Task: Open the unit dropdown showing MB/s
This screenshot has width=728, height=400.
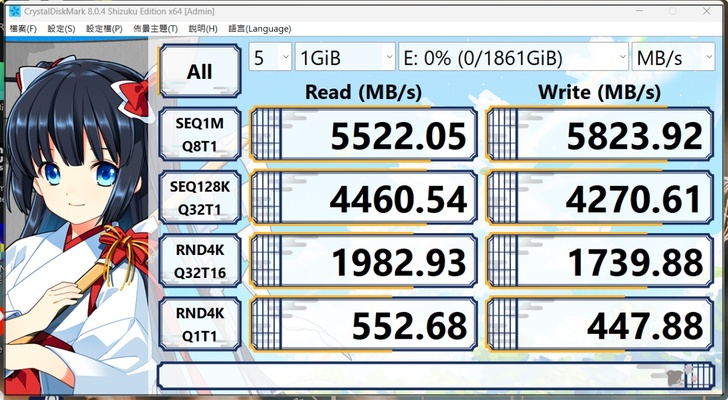Action: click(673, 57)
